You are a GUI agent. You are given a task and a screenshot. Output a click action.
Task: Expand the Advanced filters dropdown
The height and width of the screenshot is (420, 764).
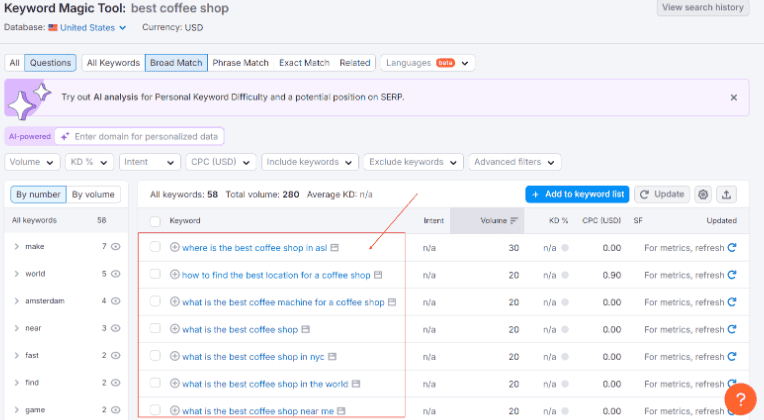pyautogui.click(x=515, y=162)
